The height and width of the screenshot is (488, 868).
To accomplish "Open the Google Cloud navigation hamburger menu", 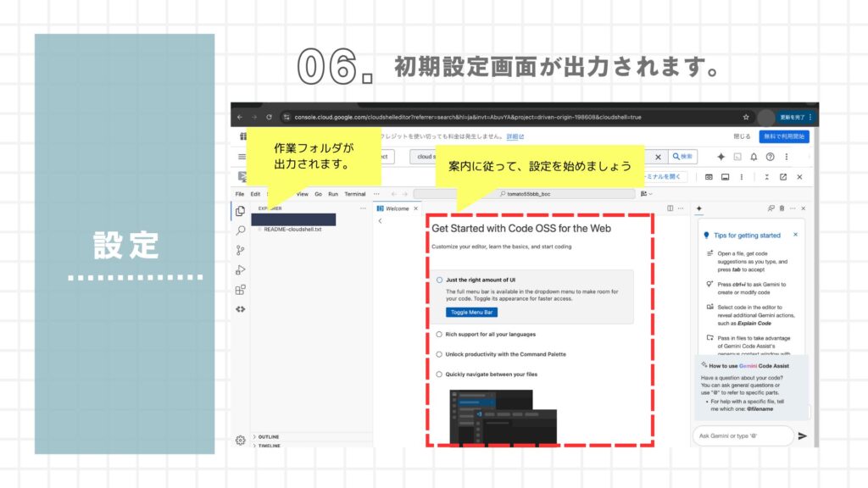I will pos(242,157).
